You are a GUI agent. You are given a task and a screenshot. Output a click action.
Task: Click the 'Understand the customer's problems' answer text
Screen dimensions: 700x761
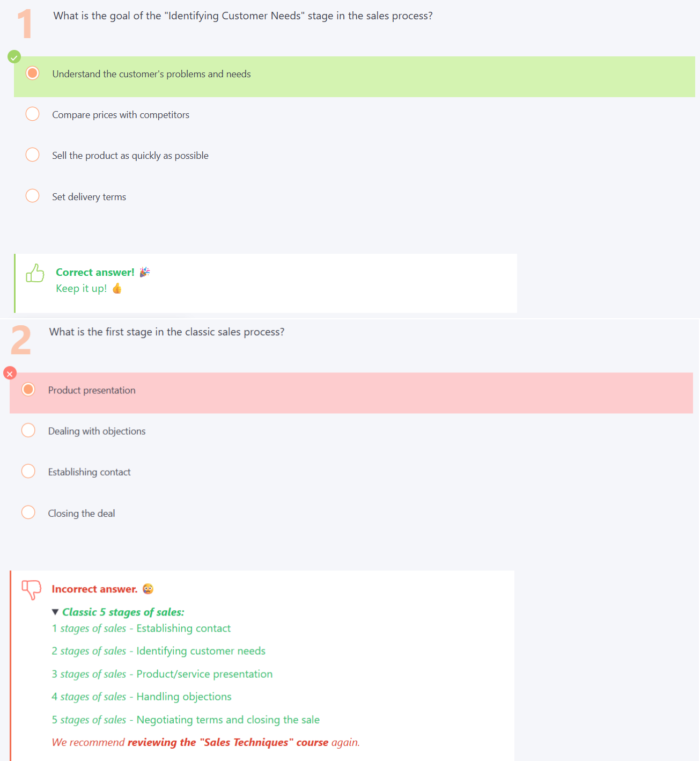pos(151,74)
